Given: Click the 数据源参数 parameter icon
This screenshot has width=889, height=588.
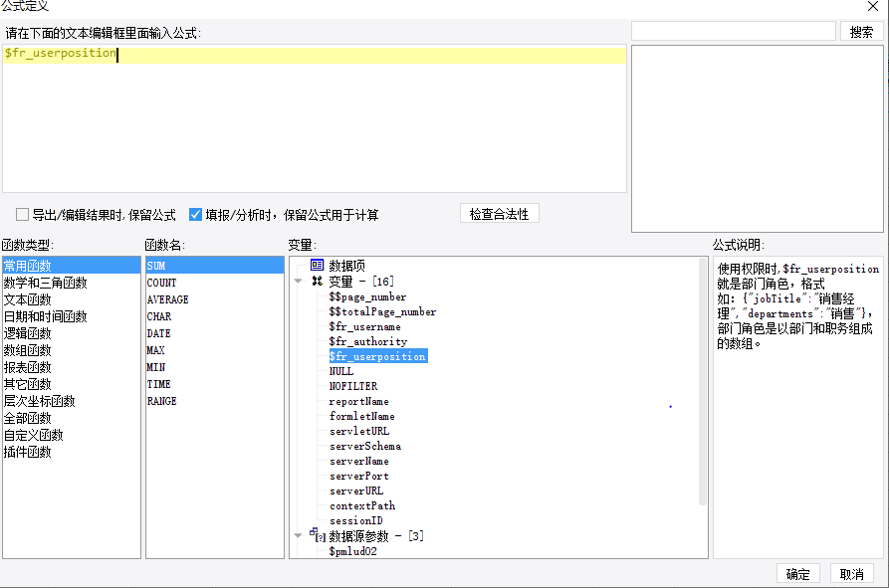Looking at the screenshot, I should [318, 534].
